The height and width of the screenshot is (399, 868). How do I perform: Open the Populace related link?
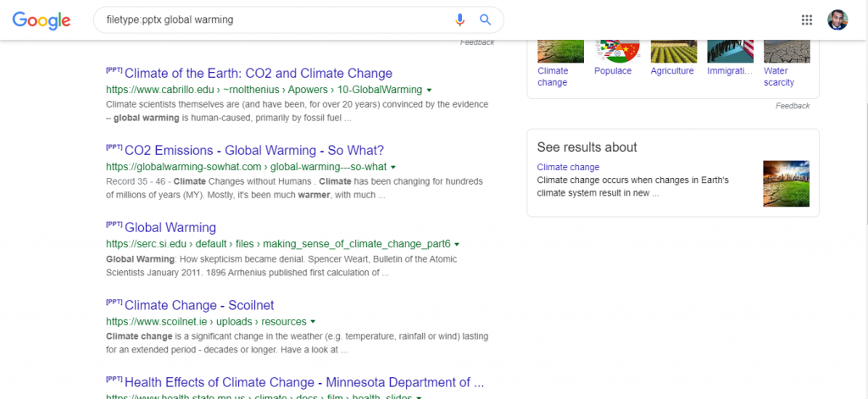[613, 71]
